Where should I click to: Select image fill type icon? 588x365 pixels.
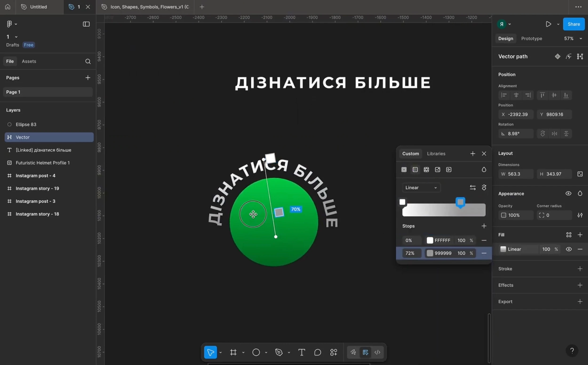438,170
